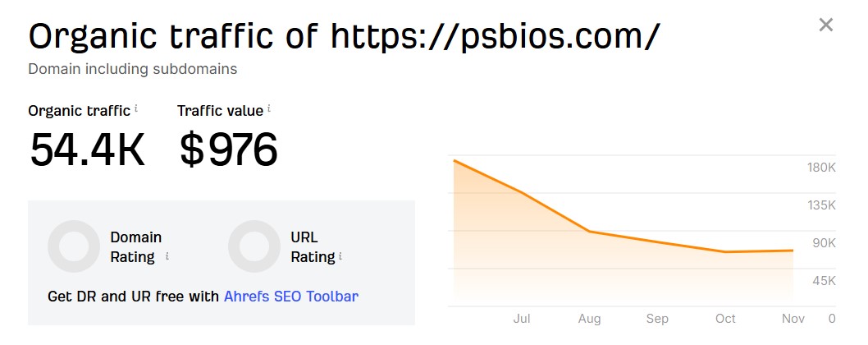The width and height of the screenshot is (868, 345).
Task: Select the Jul label on chart axis
Action: 521,319
